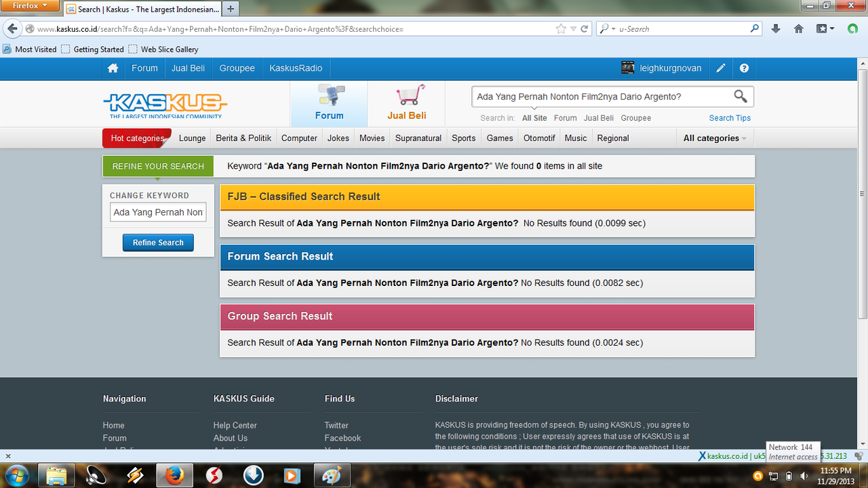Click the Refine Search button
Viewport: 868px width, 488px height.
click(158, 243)
